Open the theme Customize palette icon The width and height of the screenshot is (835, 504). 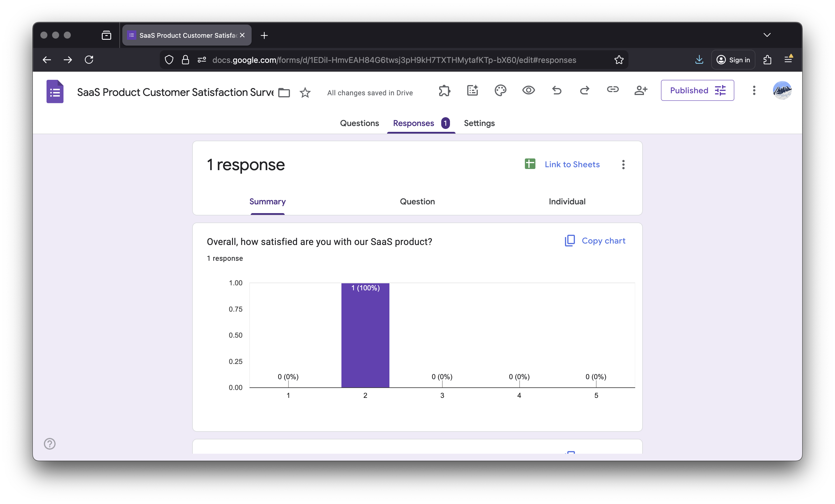click(x=501, y=90)
